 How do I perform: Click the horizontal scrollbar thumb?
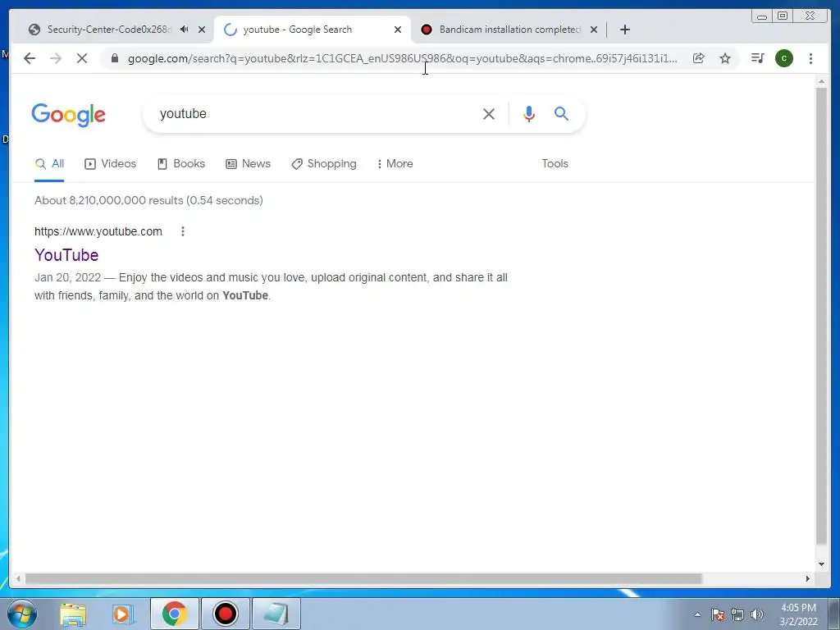(x=363, y=578)
